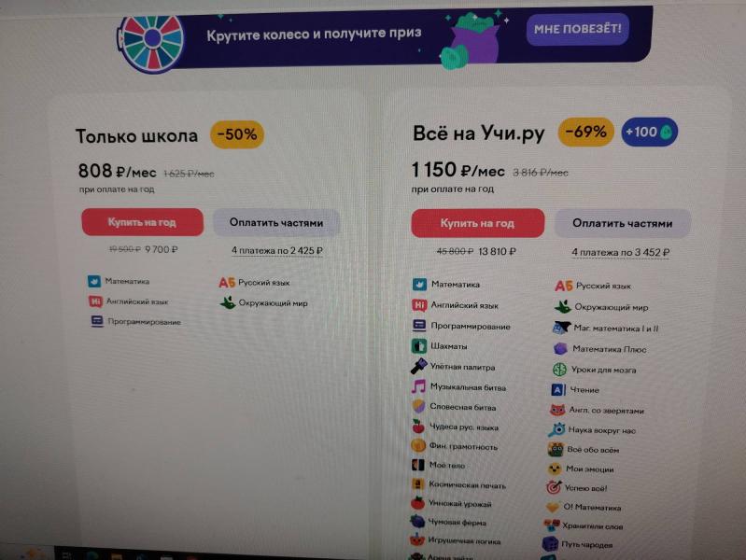Click the МНЕ ПОВЕЗЁТ! banner button
746x560 pixels.
coord(577,30)
